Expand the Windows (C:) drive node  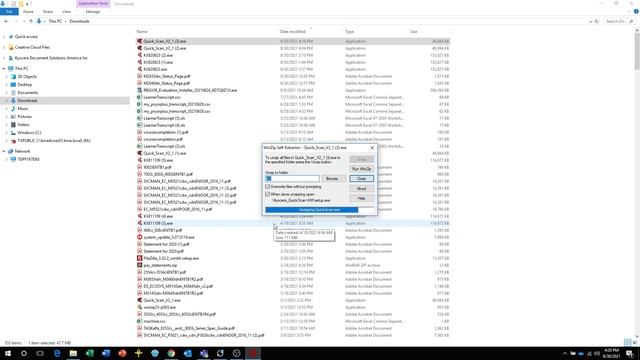point(7,133)
